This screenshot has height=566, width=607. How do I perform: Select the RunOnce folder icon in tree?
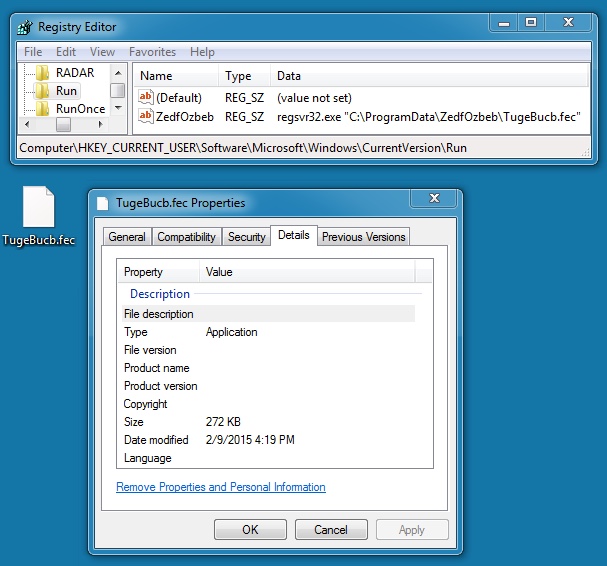point(42,109)
